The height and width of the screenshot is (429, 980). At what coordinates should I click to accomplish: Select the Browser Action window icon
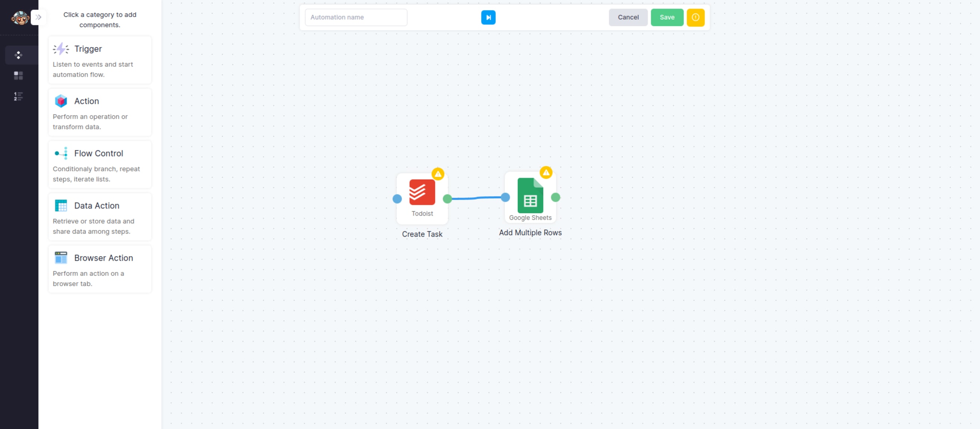(x=61, y=258)
